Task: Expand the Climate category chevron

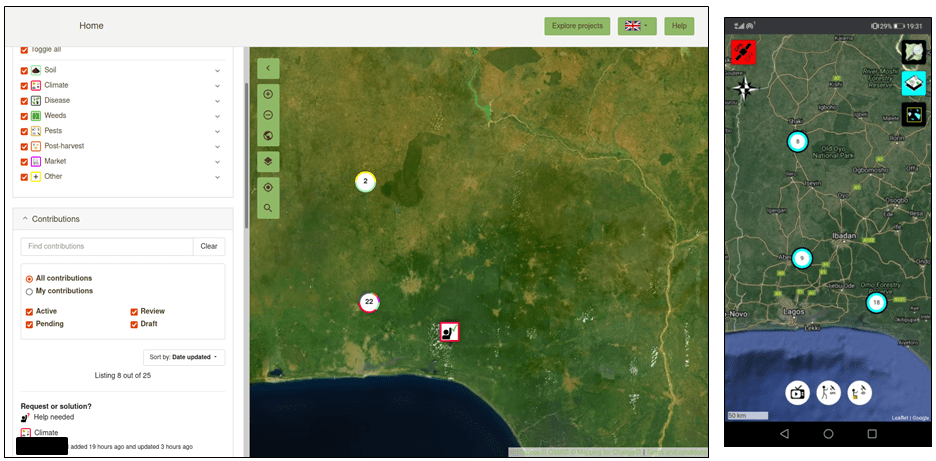Action: click(x=217, y=86)
